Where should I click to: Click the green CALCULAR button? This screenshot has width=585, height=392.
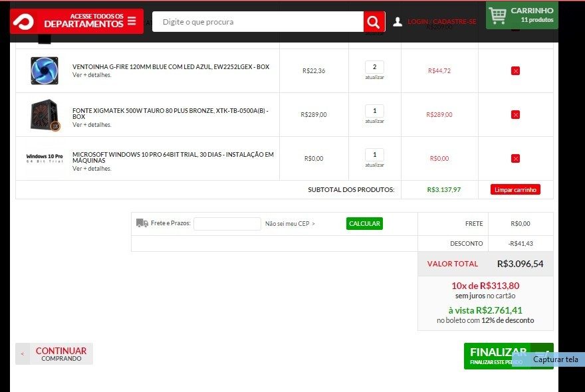[364, 223]
